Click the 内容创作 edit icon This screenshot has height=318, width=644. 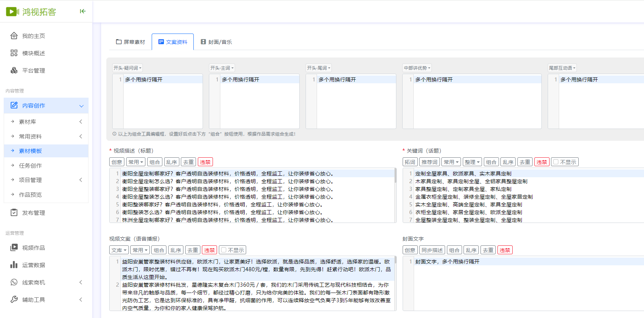[14, 105]
